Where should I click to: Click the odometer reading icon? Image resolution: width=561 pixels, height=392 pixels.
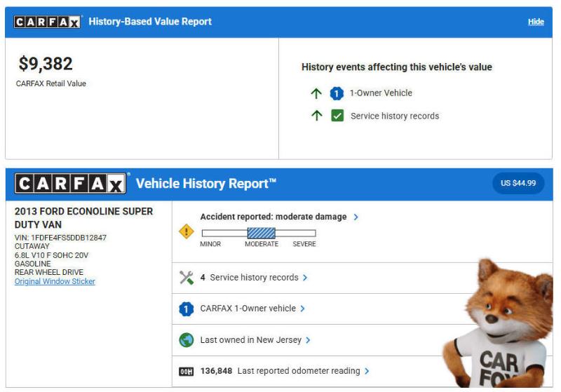point(187,370)
